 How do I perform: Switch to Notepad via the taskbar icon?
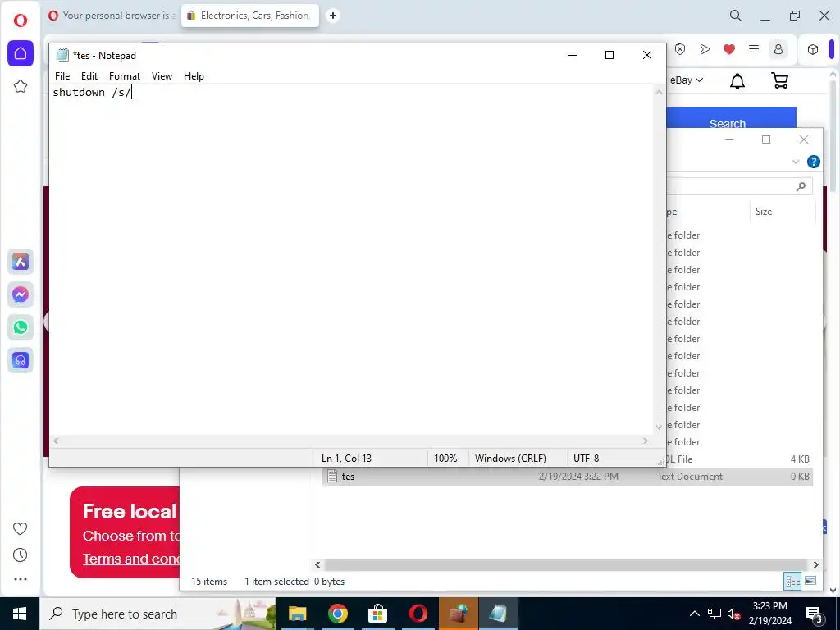498,614
